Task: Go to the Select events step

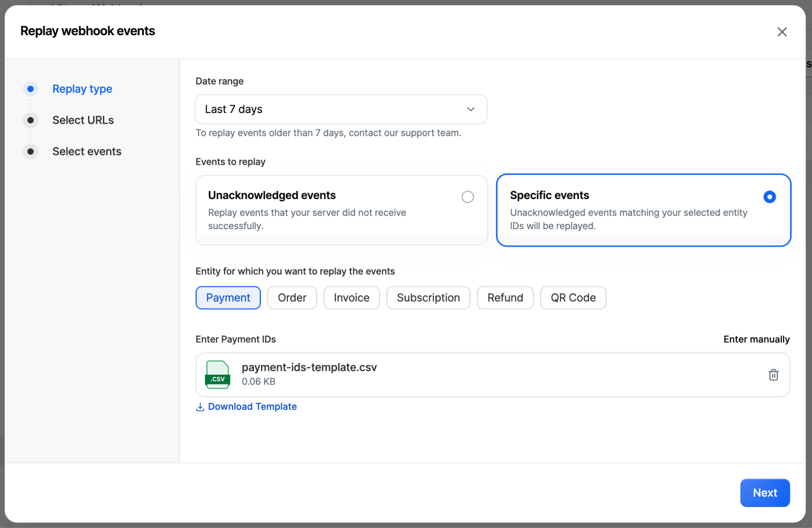Action: tap(87, 151)
